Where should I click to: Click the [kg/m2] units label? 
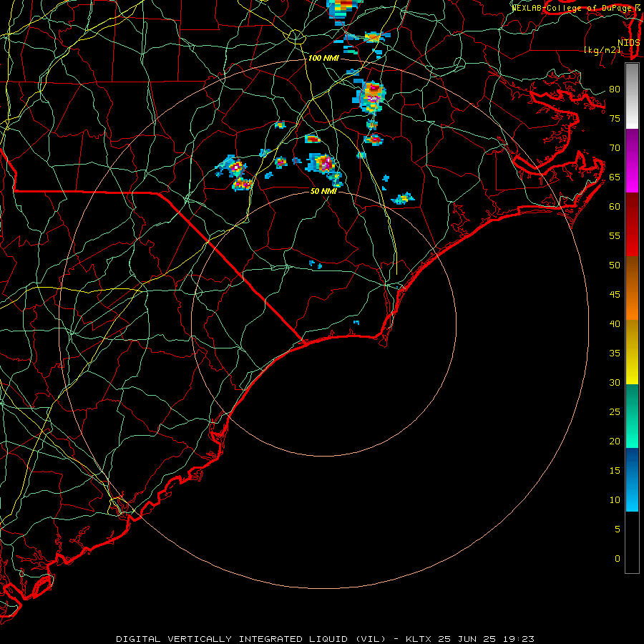click(x=602, y=50)
